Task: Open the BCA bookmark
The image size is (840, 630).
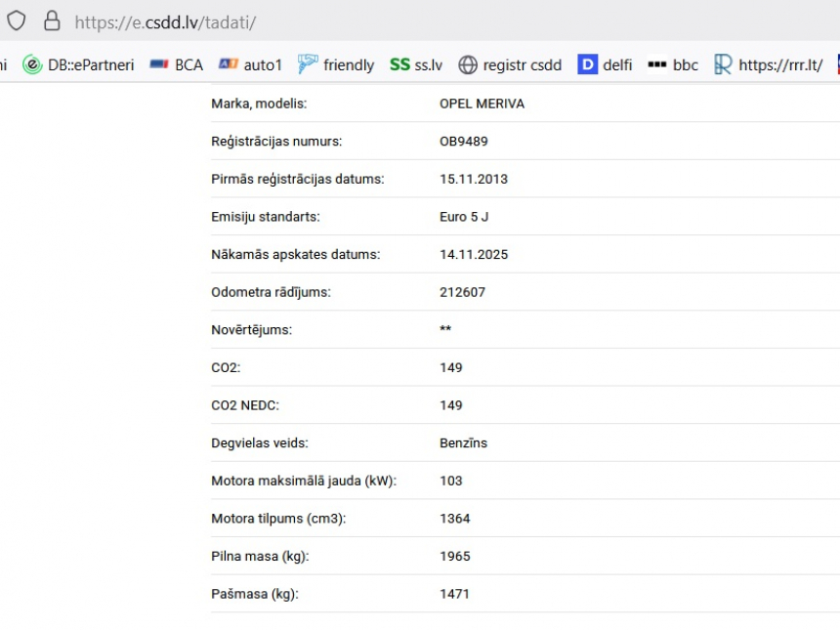Action: 176,64
